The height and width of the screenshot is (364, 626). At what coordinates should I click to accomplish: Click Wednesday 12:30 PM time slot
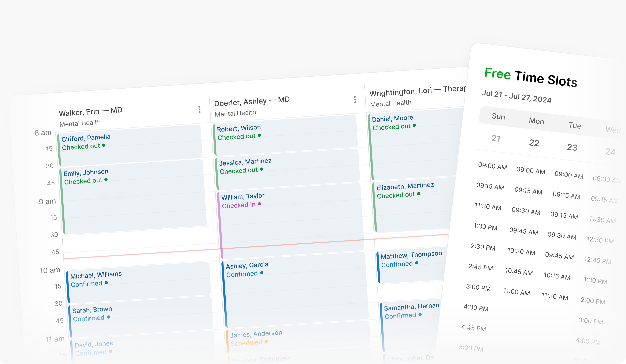(x=600, y=240)
